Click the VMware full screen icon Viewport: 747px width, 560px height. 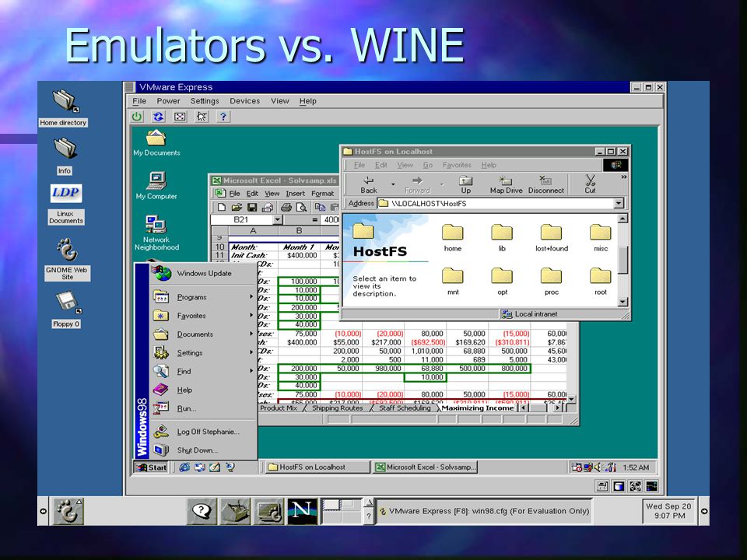180,116
